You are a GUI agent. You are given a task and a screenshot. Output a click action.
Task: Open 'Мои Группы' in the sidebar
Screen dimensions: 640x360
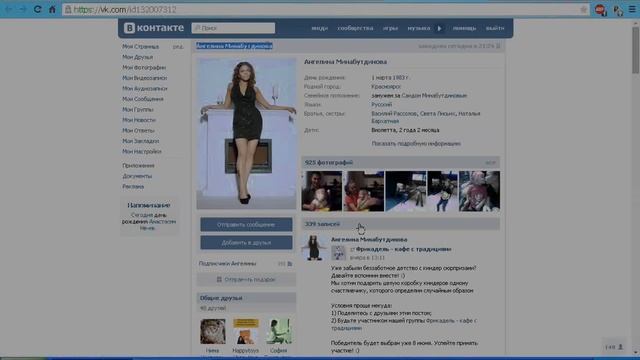click(x=138, y=109)
